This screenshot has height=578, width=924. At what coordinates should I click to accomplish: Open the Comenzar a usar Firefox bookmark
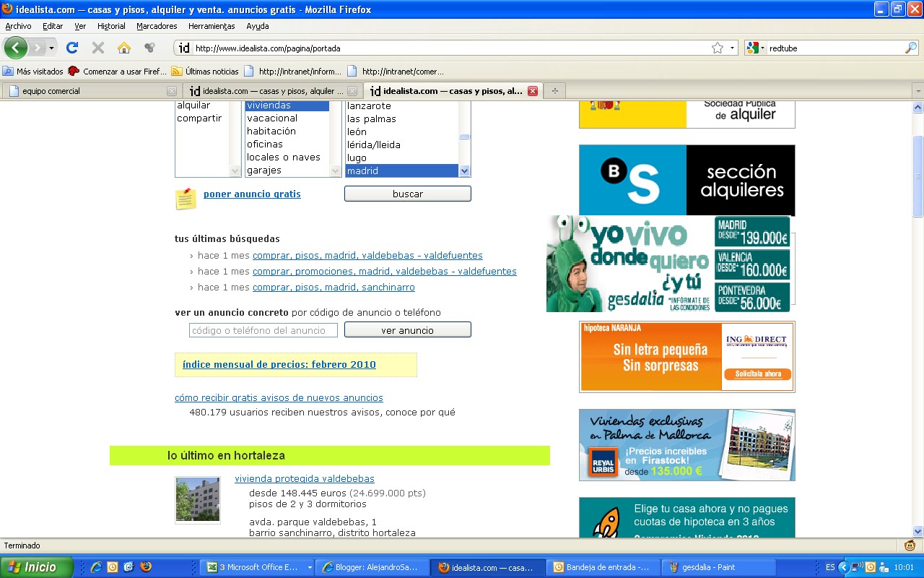point(117,72)
